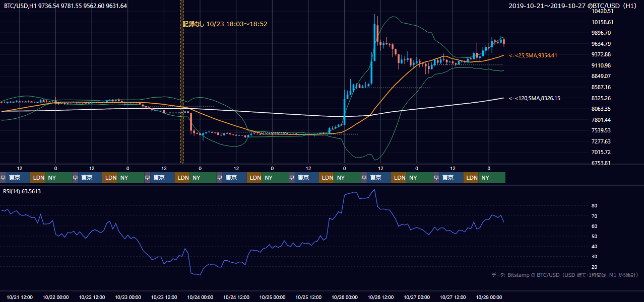Image resolution: width=644 pixels, height=302 pixels.
Task: Click price axis value 10420.51
Action: coord(602,11)
